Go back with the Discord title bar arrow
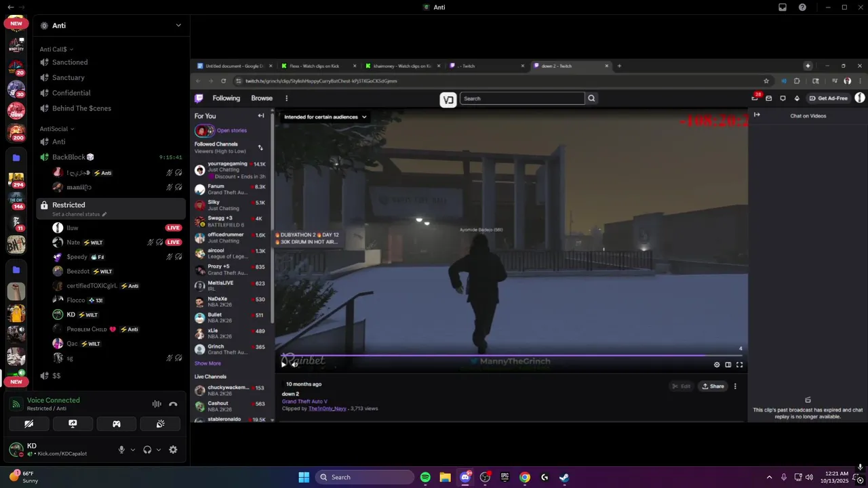Image resolution: width=868 pixels, height=488 pixels. 10,7
